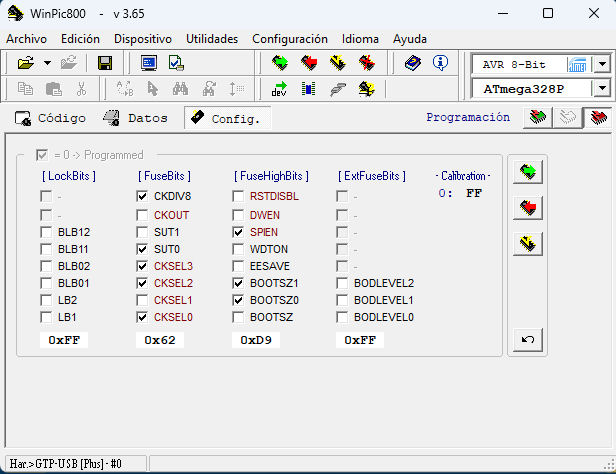Click the FuseHighBits value field 0xD9

click(x=256, y=340)
